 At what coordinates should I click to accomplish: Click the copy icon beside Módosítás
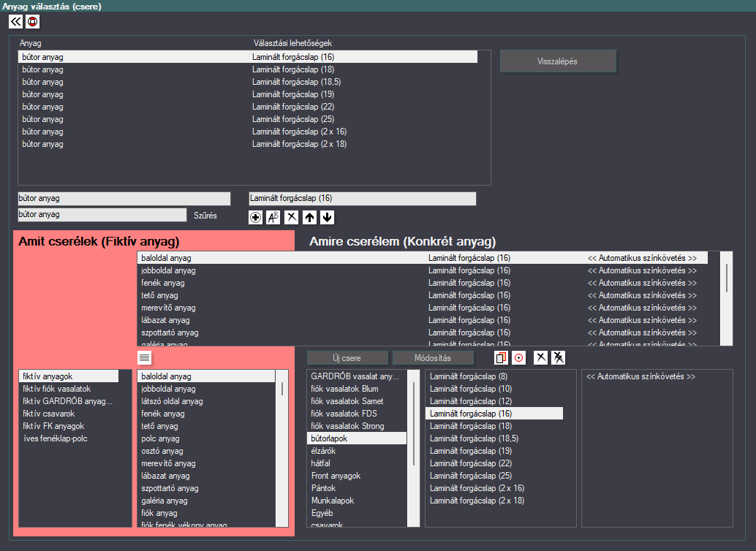pos(501,357)
